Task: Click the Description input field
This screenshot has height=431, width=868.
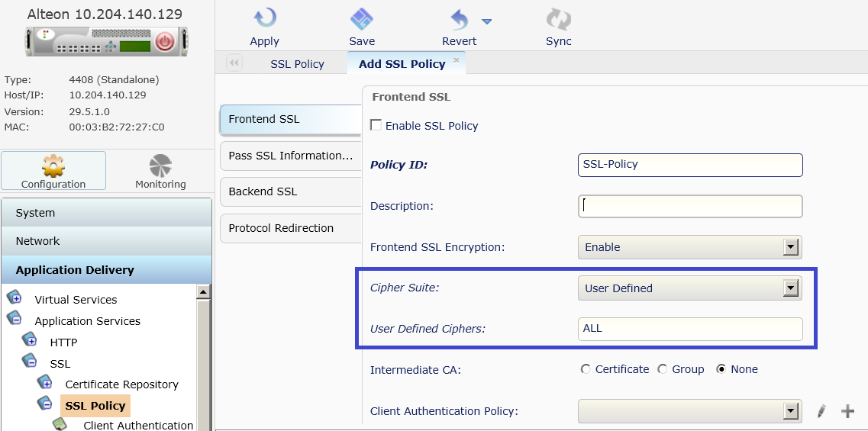Action: pyautogui.click(x=690, y=206)
